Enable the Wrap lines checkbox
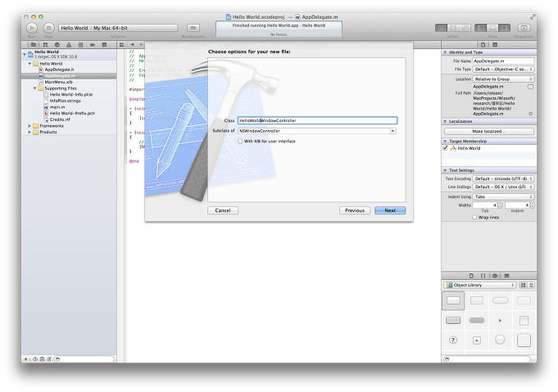Screen dimensions: 558x392 [x=474, y=217]
